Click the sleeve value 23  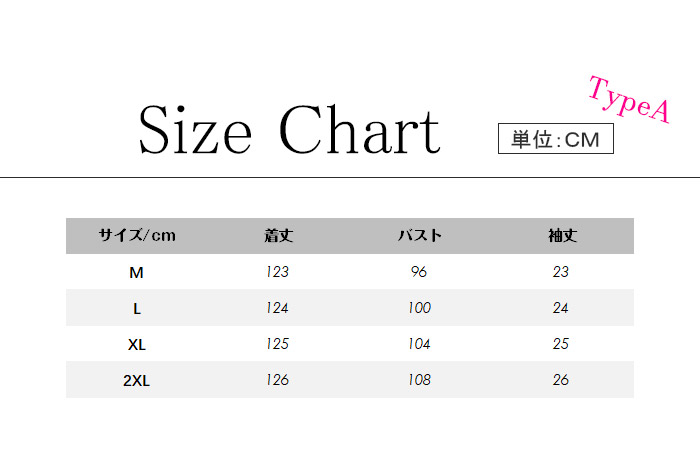pos(561,272)
